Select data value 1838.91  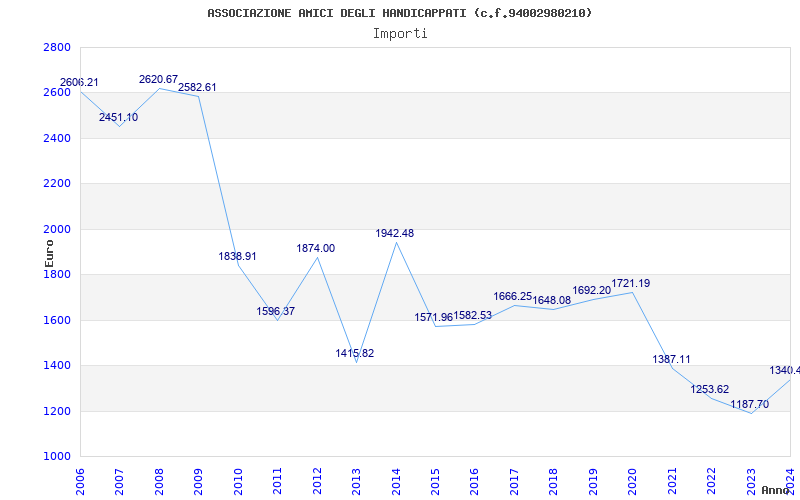click(x=237, y=256)
